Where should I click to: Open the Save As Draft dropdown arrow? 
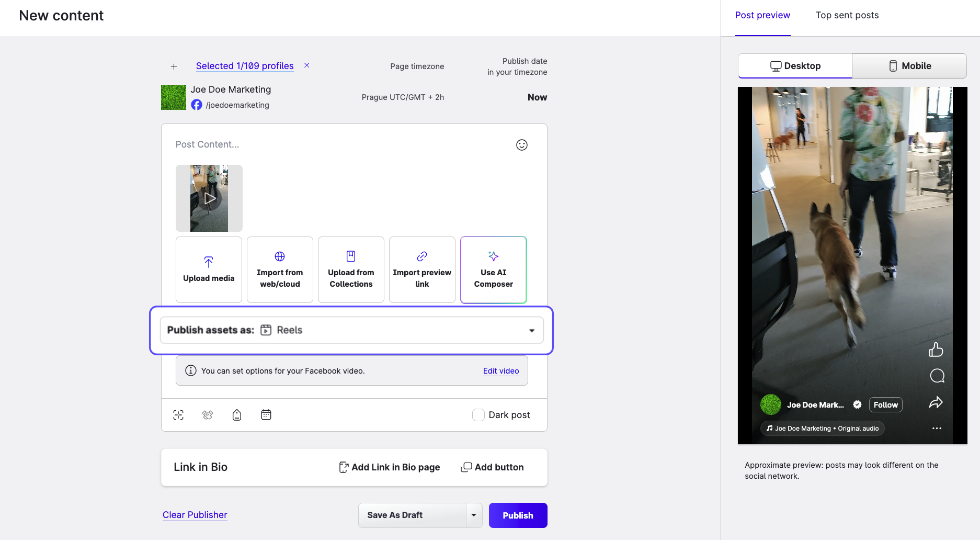[474, 515]
